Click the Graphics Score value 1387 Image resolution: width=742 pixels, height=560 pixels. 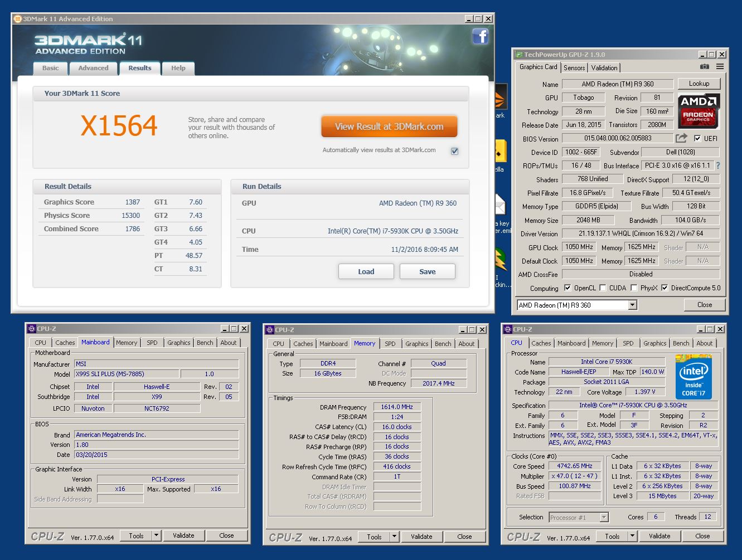coord(133,202)
